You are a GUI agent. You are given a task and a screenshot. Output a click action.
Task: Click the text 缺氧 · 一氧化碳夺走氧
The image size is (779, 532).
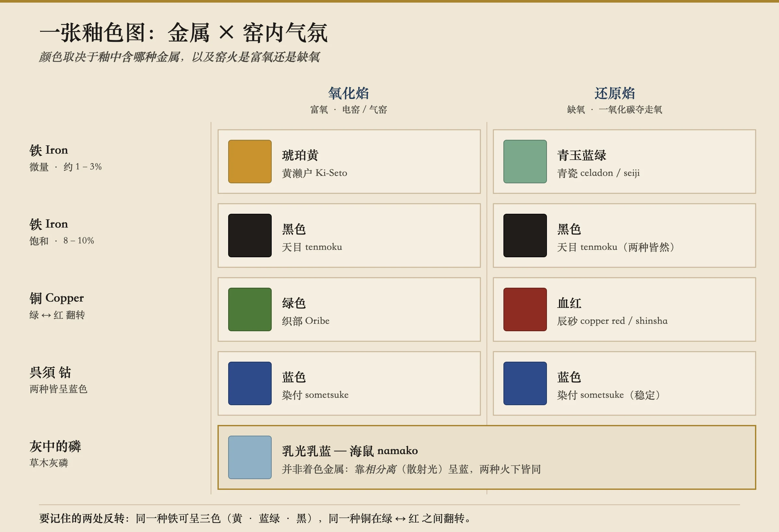click(614, 110)
